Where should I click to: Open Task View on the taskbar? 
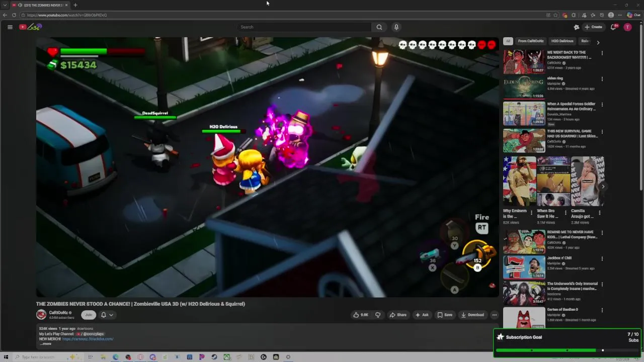(91, 357)
